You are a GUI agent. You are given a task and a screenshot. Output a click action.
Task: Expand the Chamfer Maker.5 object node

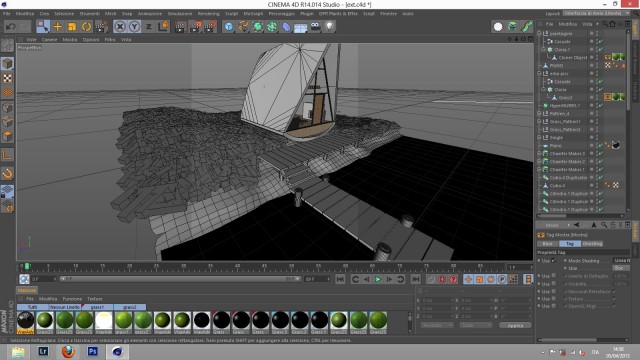[x=539, y=153]
